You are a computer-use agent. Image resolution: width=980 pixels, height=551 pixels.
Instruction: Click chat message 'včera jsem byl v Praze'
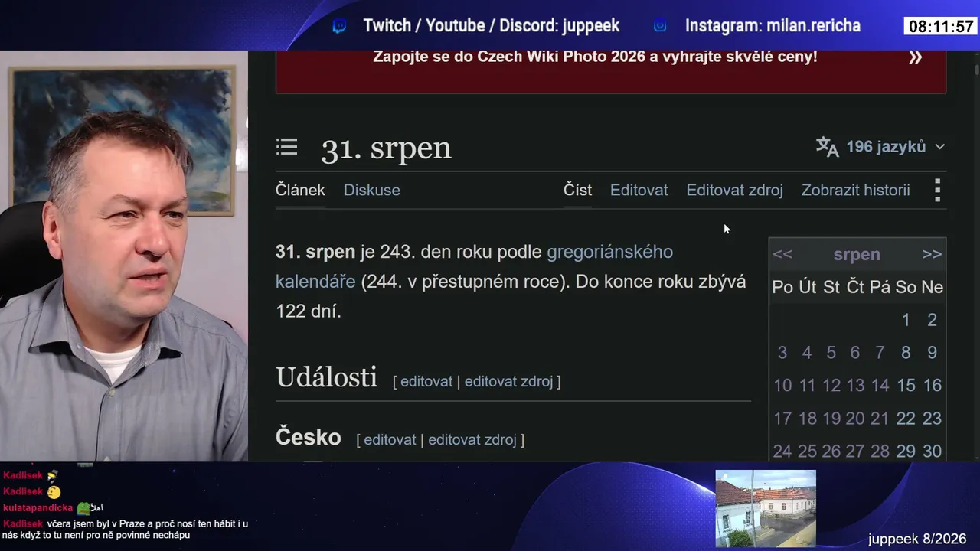click(126, 530)
